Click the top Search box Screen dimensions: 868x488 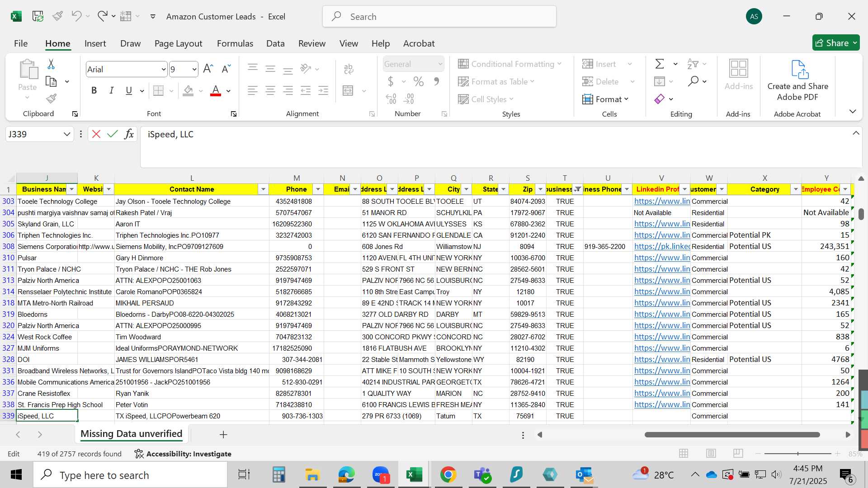coord(439,17)
